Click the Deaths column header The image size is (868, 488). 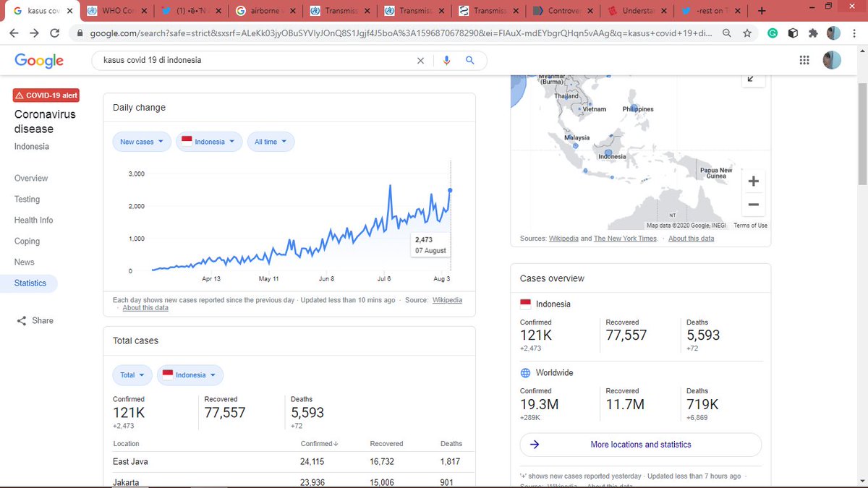(451, 444)
